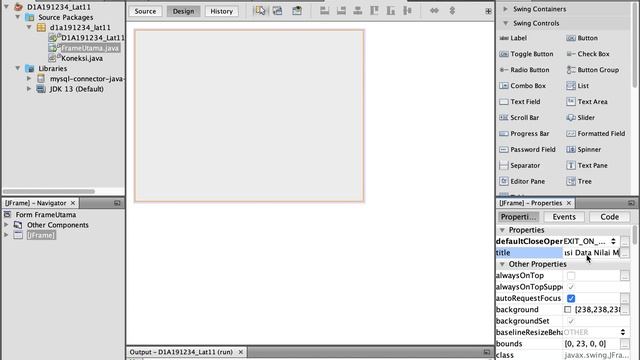The image size is (640, 360).
Task: Pick Check Box component from palette
Action: [x=588, y=54]
